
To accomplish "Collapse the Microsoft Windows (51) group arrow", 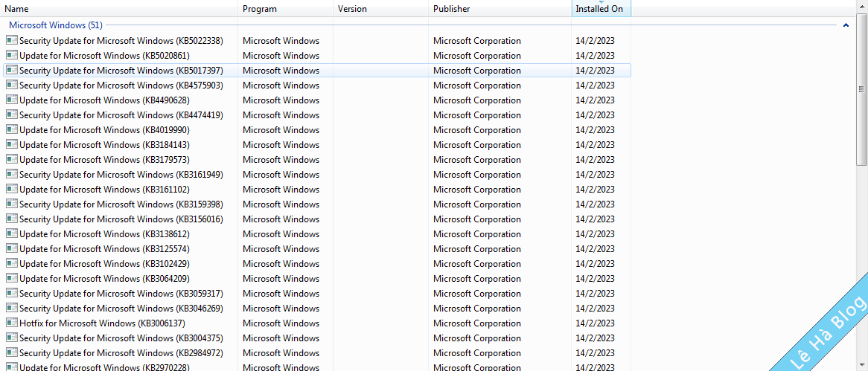I will (x=846, y=25).
